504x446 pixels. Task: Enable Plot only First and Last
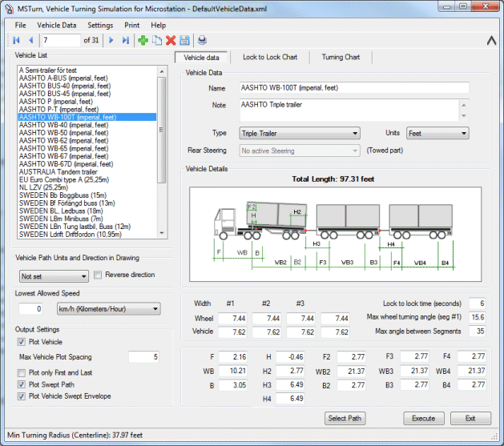tap(21, 373)
